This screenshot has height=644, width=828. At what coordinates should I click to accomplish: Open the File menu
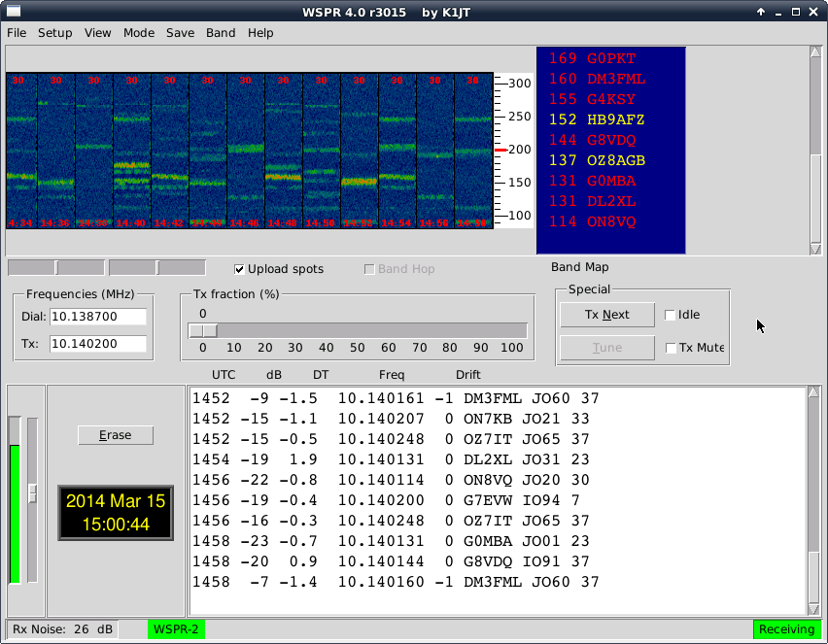point(17,33)
